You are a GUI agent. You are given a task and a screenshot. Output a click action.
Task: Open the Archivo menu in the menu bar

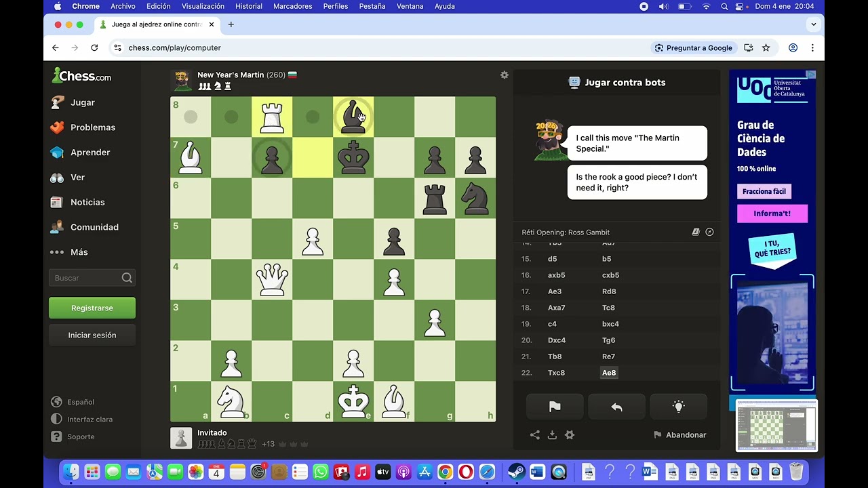(x=123, y=6)
